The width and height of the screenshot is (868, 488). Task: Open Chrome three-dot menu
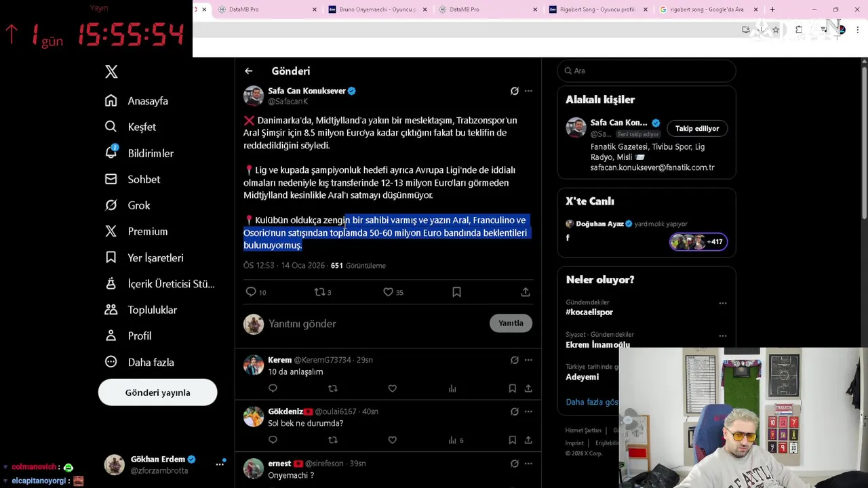pos(857,30)
